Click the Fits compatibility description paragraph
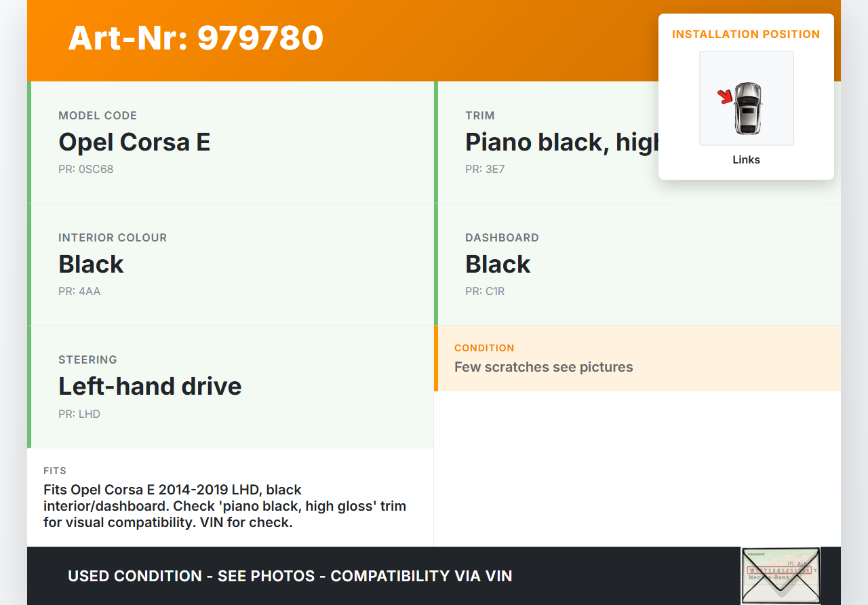Image resolution: width=868 pixels, height=605 pixels. coord(224,506)
